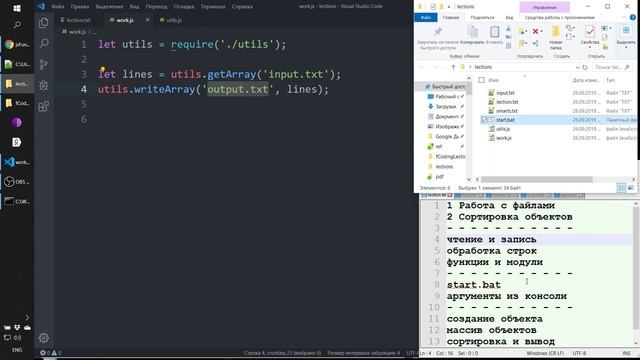
Task: Click the tab size setting in VS Code status bar
Action: click(363, 353)
